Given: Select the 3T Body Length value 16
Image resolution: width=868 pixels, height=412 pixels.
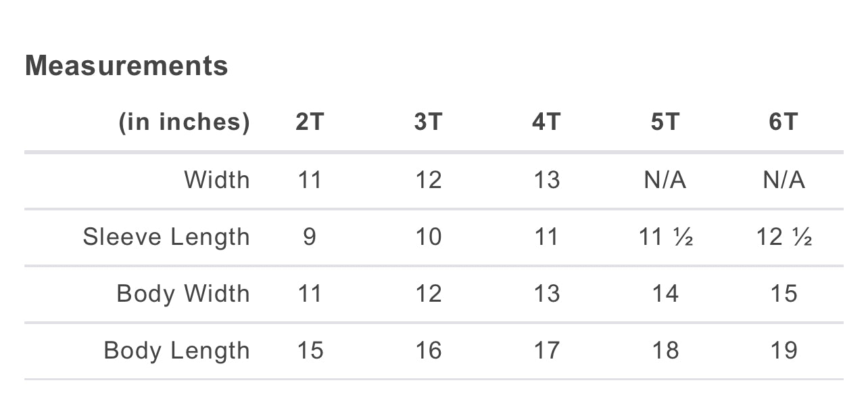Looking at the screenshot, I should [x=428, y=350].
